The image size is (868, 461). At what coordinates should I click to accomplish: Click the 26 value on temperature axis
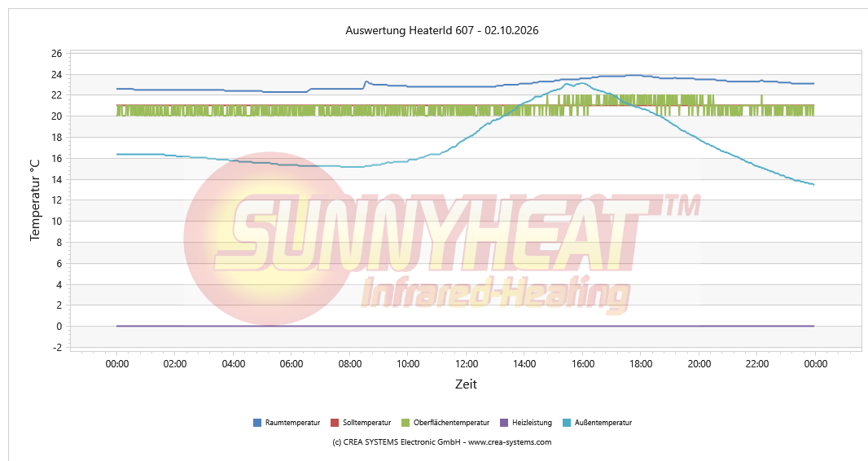[56, 54]
